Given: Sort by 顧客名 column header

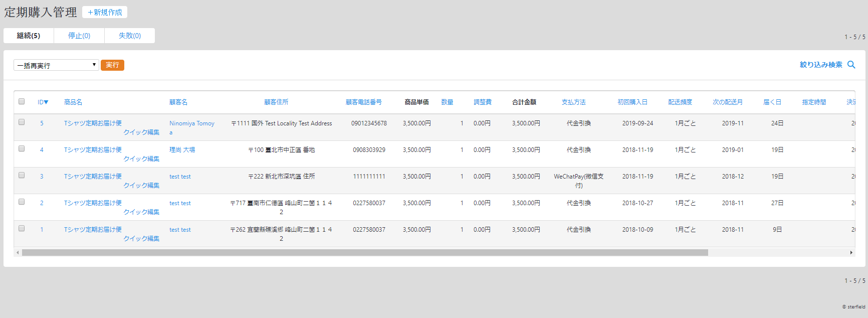Looking at the screenshot, I should pos(178,102).
